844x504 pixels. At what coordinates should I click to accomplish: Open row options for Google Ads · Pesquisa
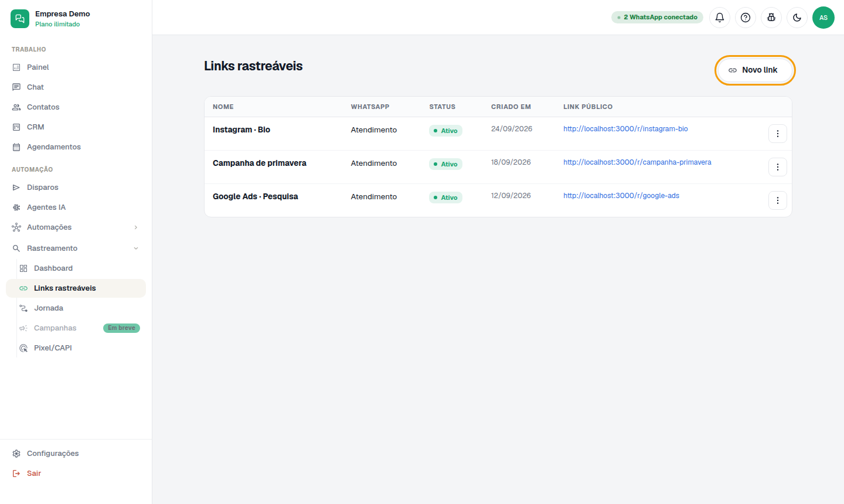click(x=778, y=200)
